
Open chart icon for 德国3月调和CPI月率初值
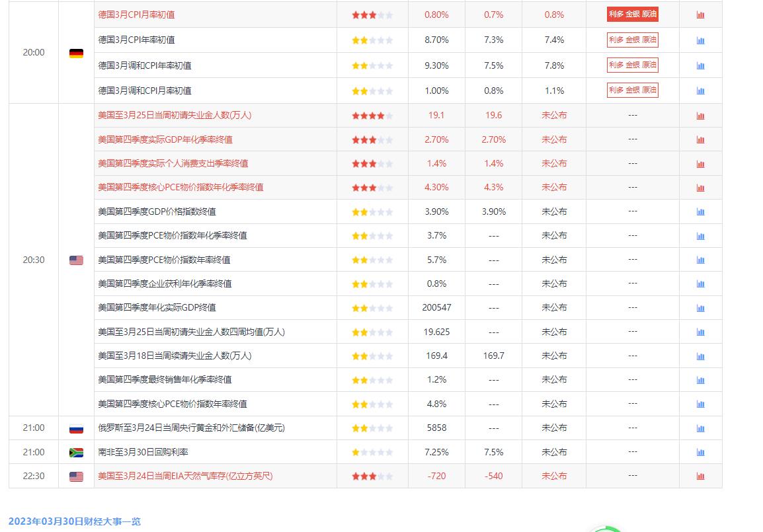700,91
